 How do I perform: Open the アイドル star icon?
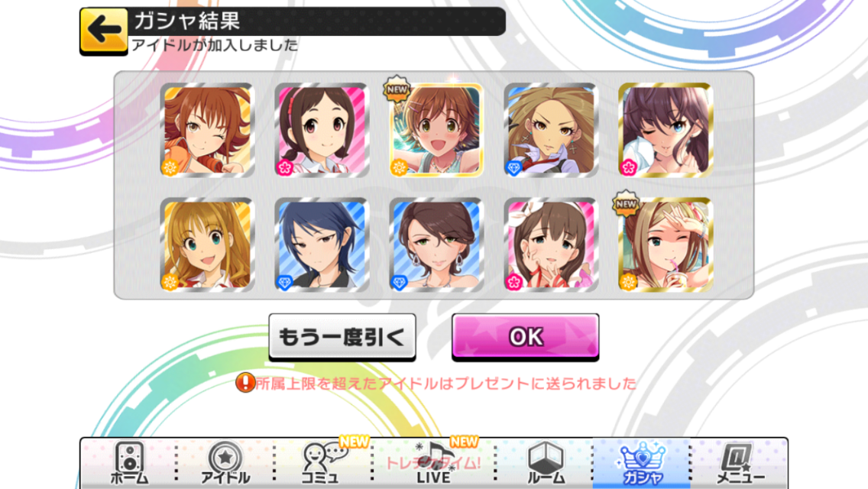pos(225,464)
